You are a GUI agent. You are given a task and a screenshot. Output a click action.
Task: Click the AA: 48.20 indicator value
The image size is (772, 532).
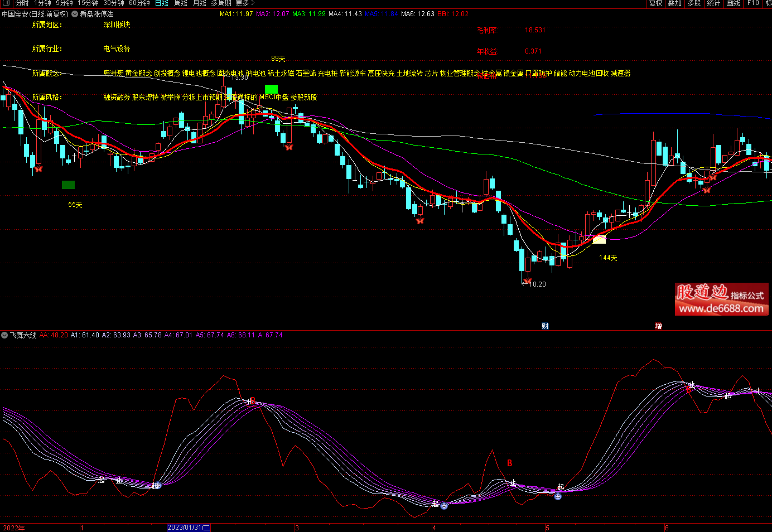[54, 335]
